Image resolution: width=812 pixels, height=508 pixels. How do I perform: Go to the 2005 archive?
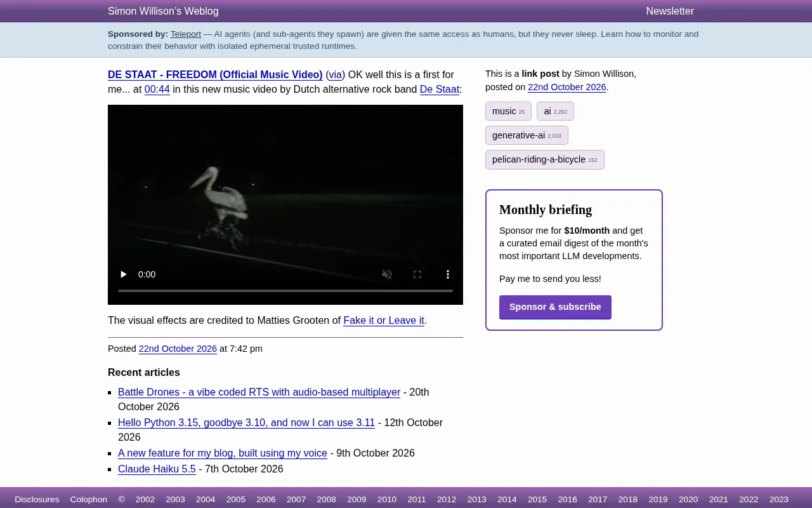coord(236,500)
